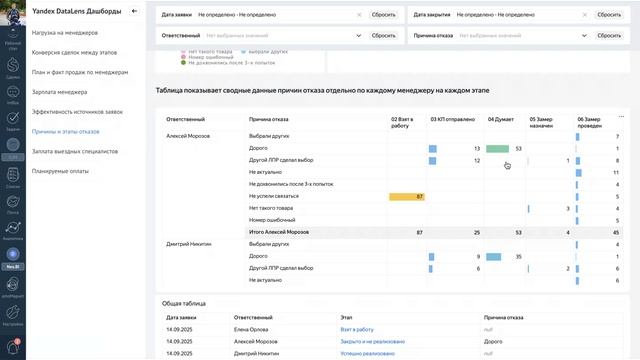Open the Планируемые оплаты dashboard
This screenshot has height=360, width=640.
point(60,171)
